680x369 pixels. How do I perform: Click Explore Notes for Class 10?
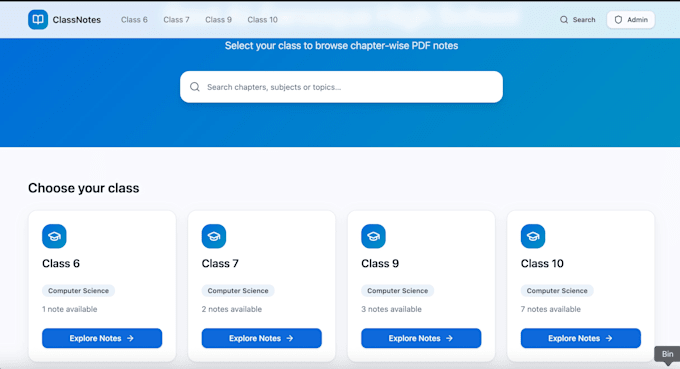[x=581, y=338]
